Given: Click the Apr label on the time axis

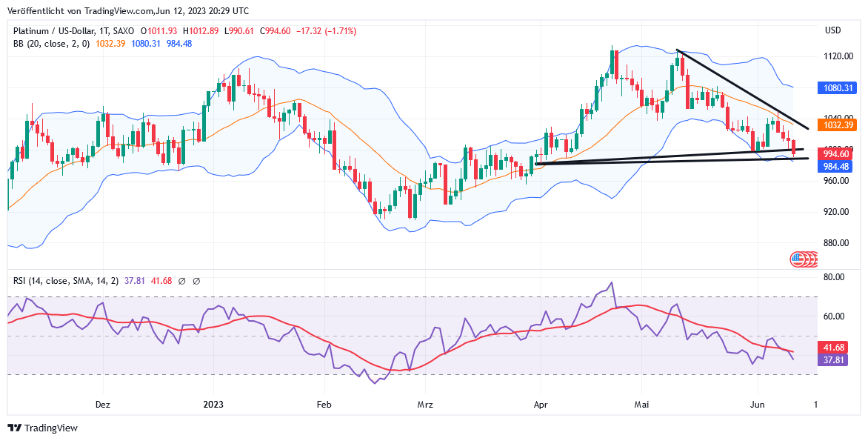Looking at the screenshot, I should (x=540, y=405).
